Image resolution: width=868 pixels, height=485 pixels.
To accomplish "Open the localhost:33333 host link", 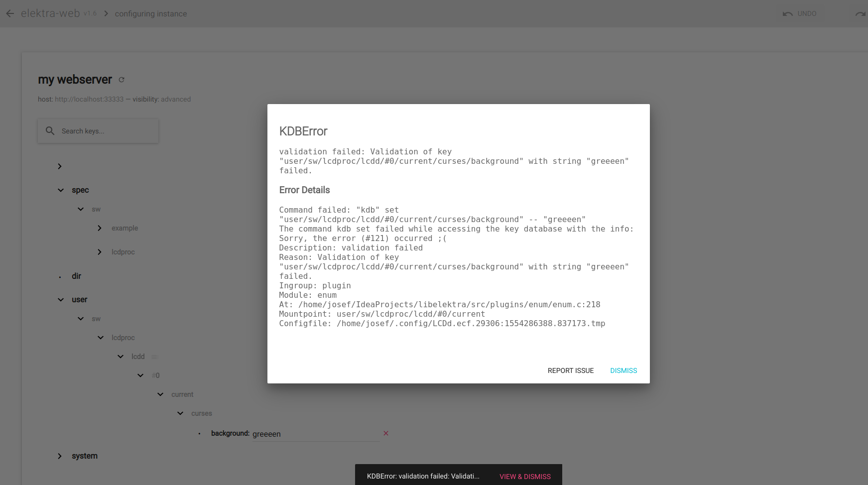I will [x=89, y=99].
